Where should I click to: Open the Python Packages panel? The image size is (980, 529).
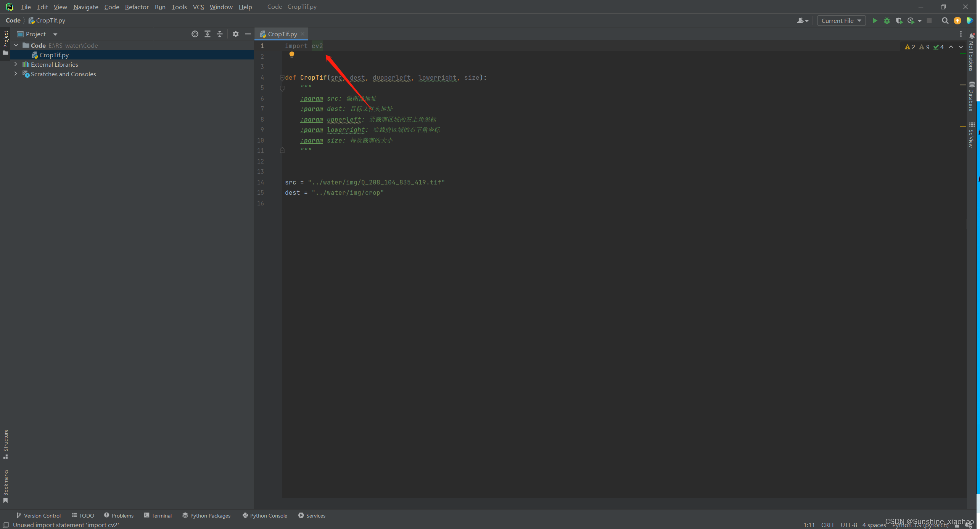point(206,515)
